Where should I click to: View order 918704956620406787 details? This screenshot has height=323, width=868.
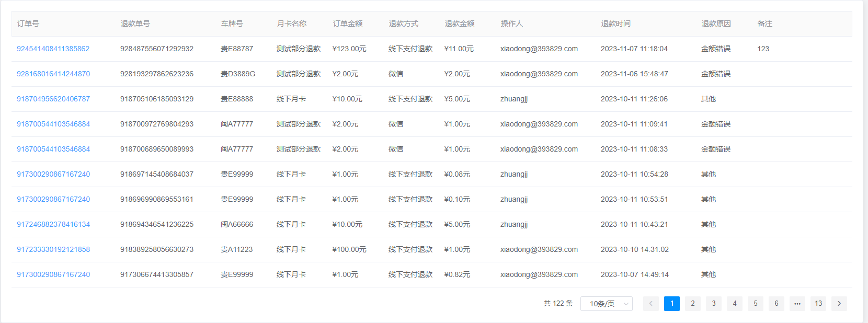tap(53, 99)
